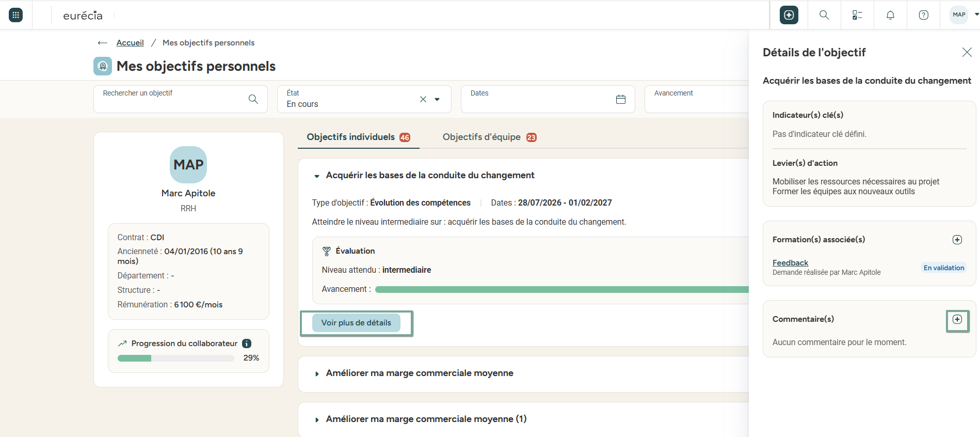Screen dimensions: 980x437
Task: Open the user menu dropdown arrow
Action: 976,14
